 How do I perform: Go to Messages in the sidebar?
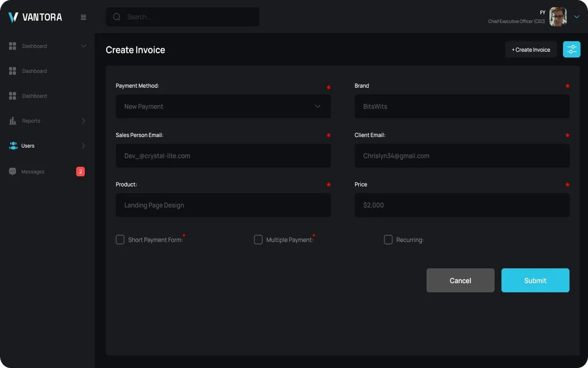click(x=47, y=172)
